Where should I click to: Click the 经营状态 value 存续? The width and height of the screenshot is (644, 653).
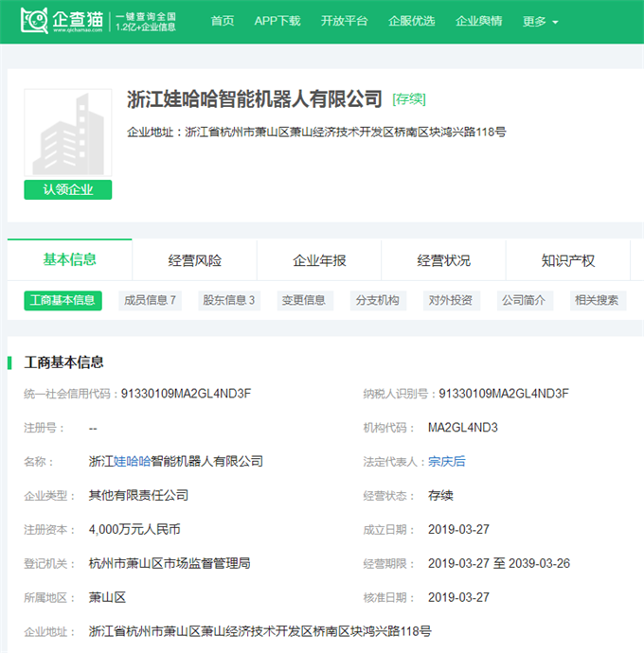[x=440, y=496]
